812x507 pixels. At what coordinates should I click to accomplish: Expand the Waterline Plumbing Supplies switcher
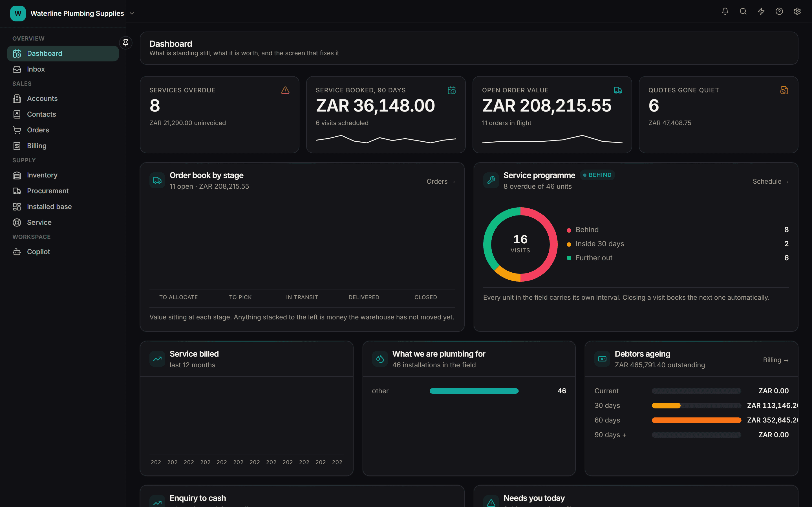point(132,14)
